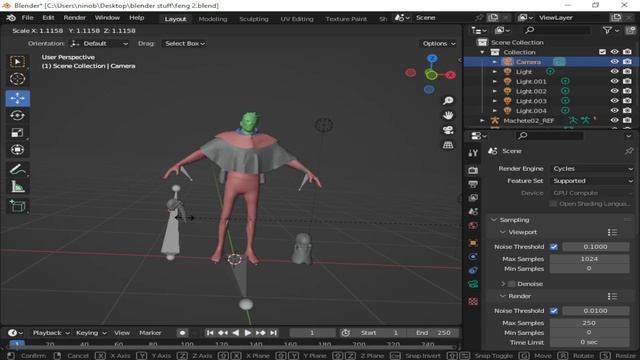The height and width of the screenshot is (360, 640).
Task: Open the Tool properties tab
Action: tap(473, 153)
